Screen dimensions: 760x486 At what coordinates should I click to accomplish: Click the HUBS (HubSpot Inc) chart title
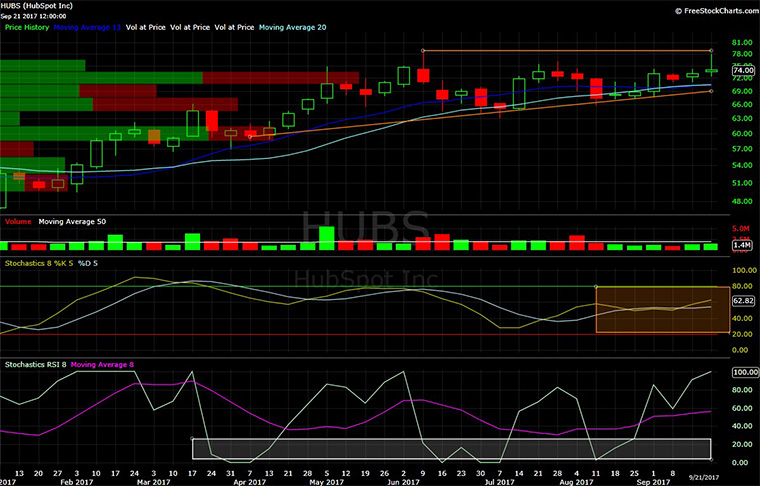pos(36,6)
